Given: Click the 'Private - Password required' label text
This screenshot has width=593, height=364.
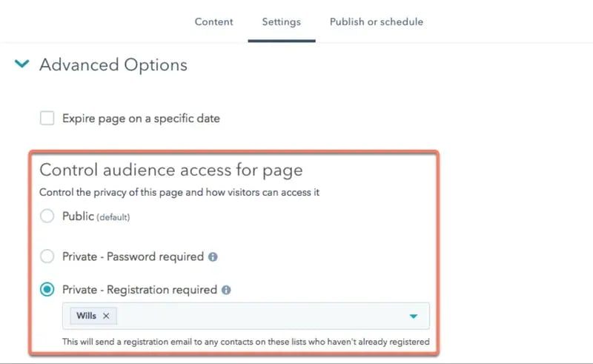Looking at the screenshot, I should (x=133, y=257).
